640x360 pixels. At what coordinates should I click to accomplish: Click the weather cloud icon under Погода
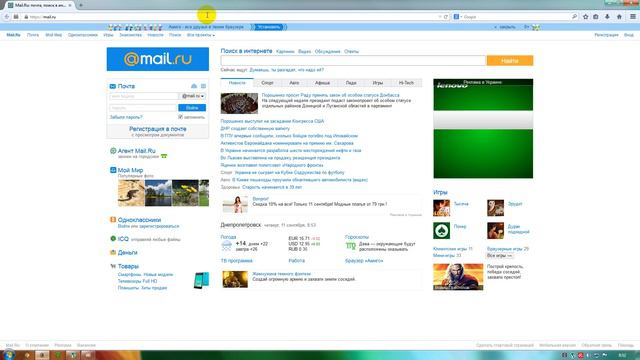(227, 246)
